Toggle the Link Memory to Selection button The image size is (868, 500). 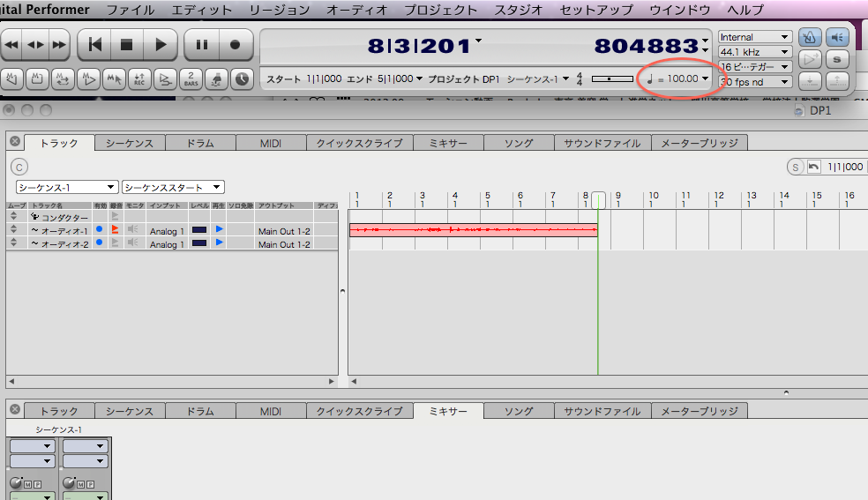pyautogui.click(x=114, y=79)
